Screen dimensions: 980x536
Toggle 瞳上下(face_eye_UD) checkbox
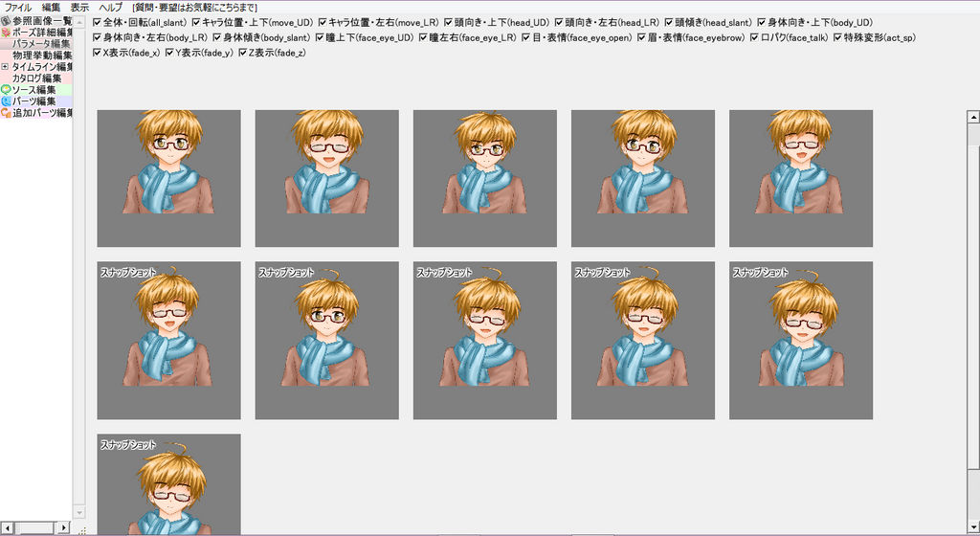coord(320,37)
